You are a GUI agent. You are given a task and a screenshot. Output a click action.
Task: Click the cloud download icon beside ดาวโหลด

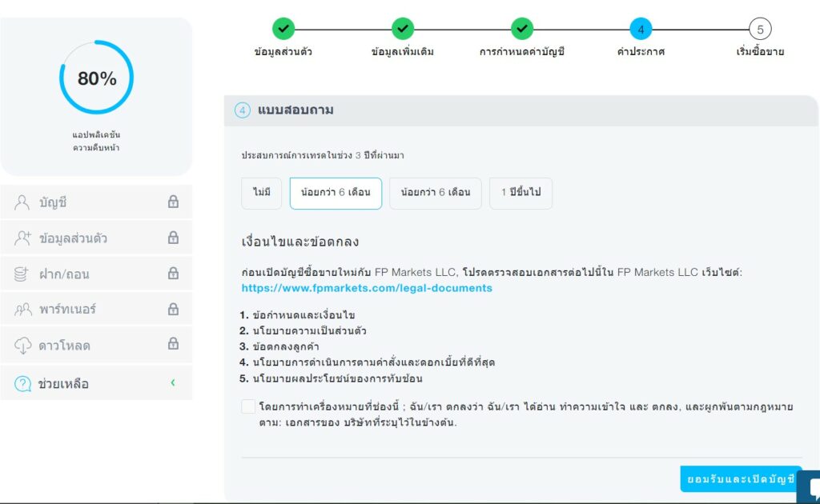22,346
